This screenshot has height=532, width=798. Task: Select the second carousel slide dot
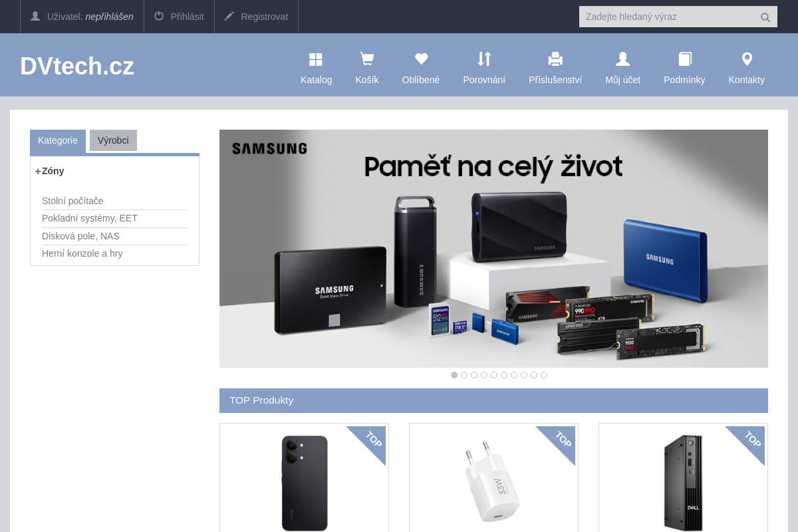click(x=464, y=375)
